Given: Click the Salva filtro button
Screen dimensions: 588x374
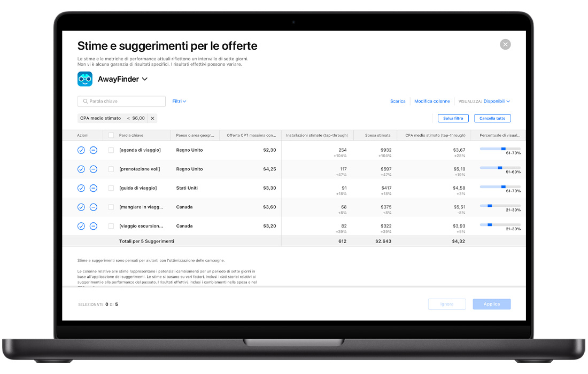Looking at the screenshot, I should pos(453,119).
